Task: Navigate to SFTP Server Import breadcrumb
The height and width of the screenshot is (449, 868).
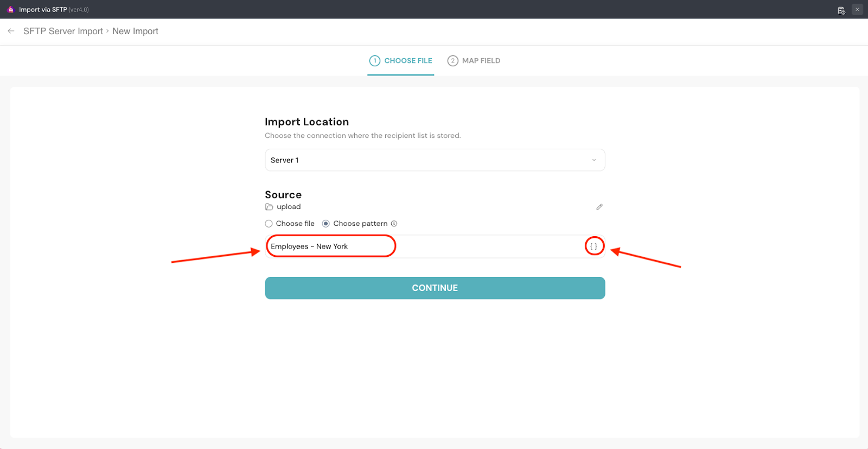Action: coord(63,31)
